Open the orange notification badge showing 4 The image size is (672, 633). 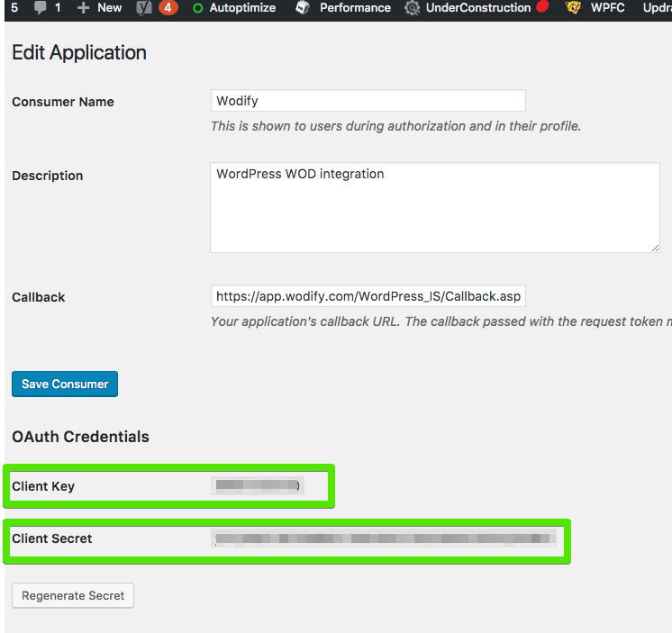coord(168,8)
